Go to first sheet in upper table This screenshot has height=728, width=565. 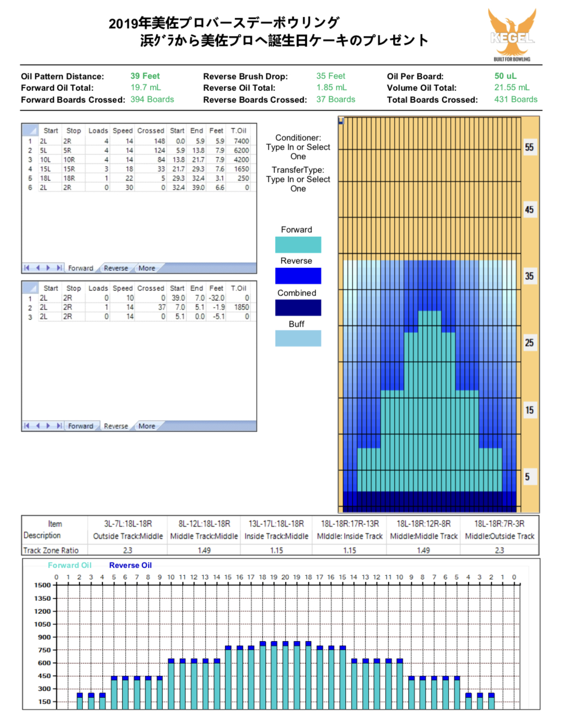pos(26,268)
